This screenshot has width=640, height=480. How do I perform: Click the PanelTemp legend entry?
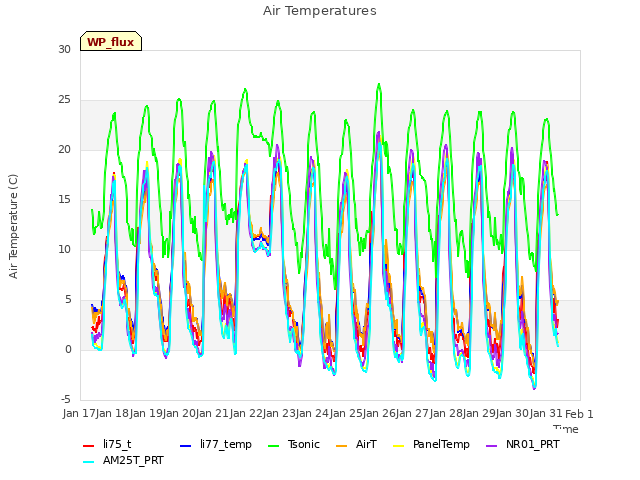pyautogui.click(x=431, y=444)
